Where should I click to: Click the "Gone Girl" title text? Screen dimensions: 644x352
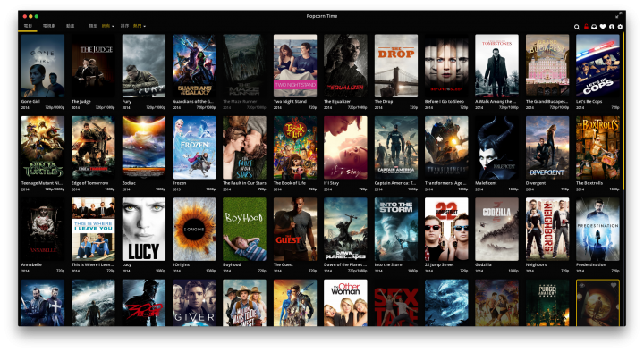click(x=30, y=101)
